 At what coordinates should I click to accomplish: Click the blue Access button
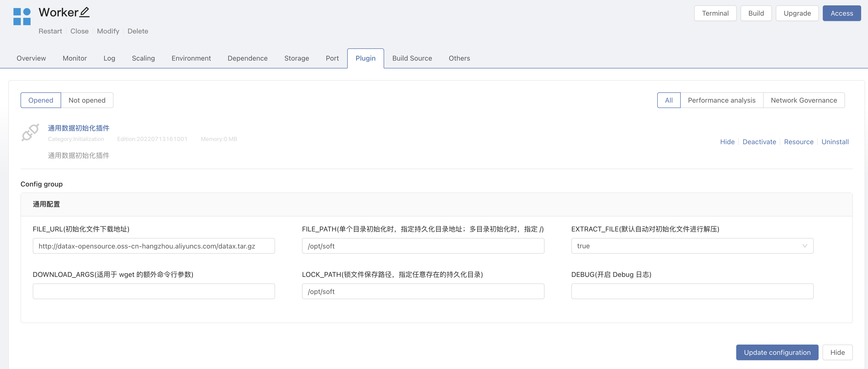pyautogui.click(x=841, y=13)
